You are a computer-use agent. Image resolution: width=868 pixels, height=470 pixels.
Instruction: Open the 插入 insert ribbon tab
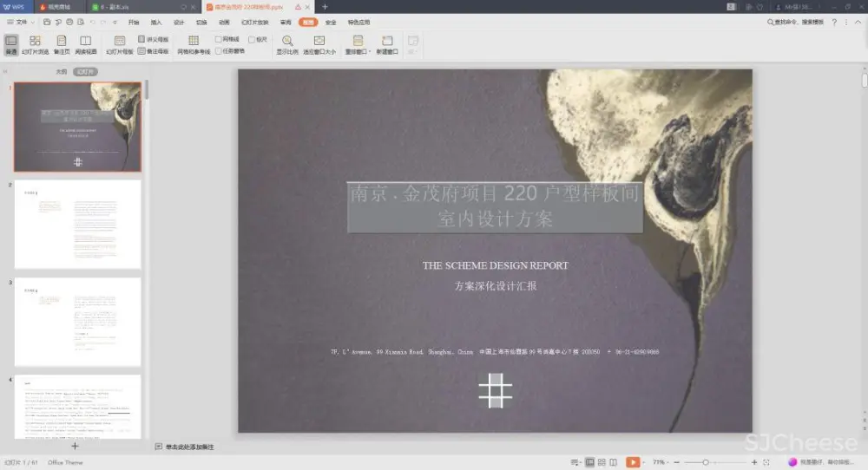pyautogui.click(x=156, y=22)
